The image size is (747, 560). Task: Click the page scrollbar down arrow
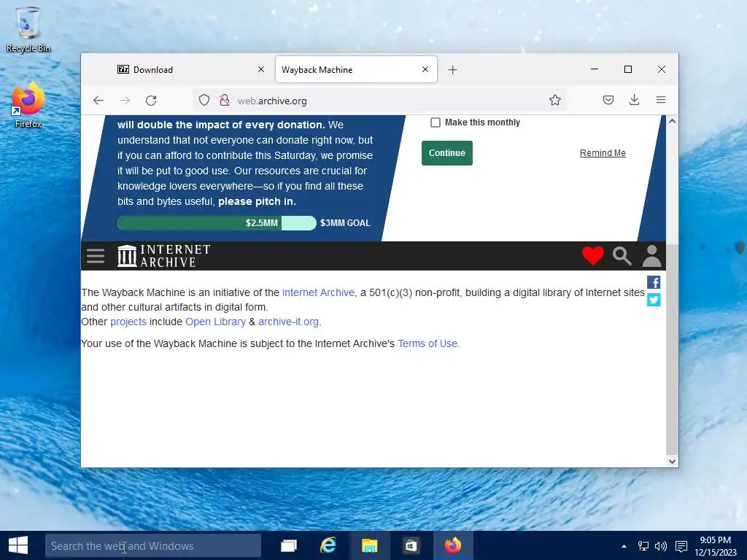pyautogui.click(x=672, y=461)
